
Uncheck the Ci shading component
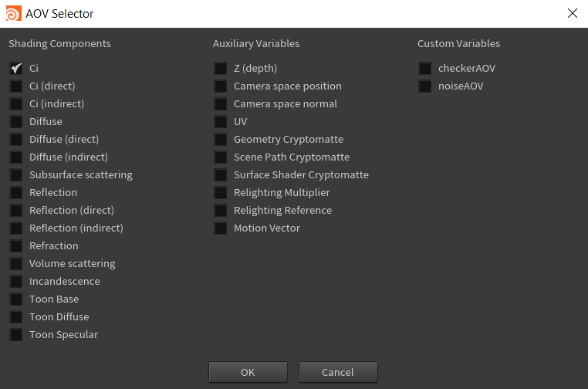16,69
